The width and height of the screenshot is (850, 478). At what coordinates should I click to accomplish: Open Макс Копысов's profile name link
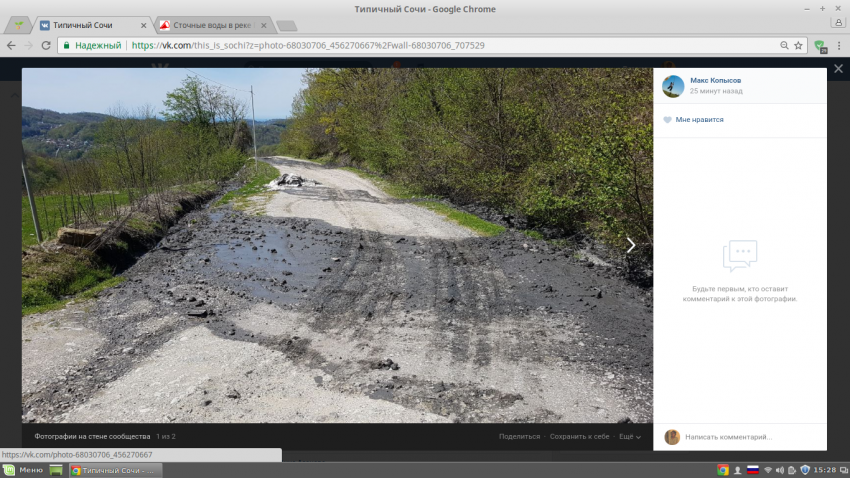[715, 80]
